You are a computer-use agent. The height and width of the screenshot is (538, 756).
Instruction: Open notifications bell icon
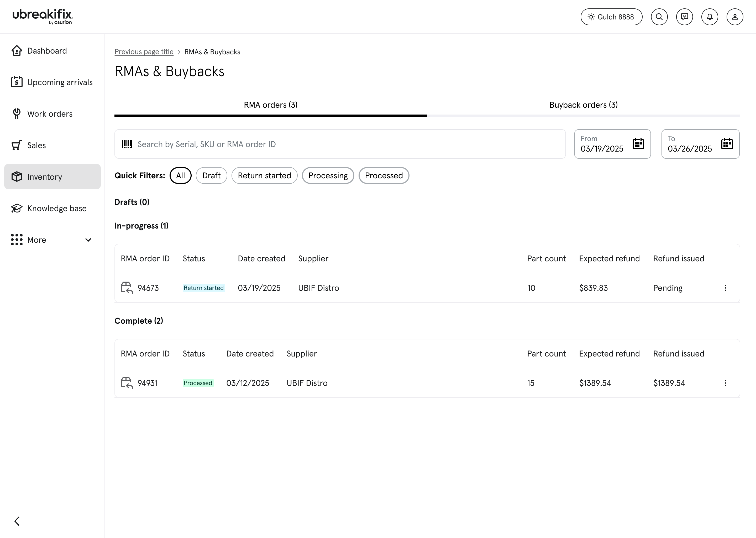pyautogui.click(x=709, y=17)
